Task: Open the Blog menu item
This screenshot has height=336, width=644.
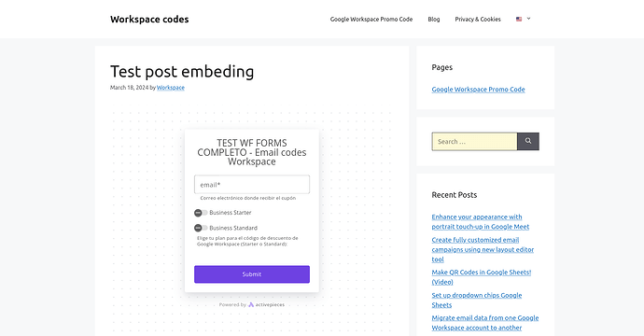Action: point(434,20)
